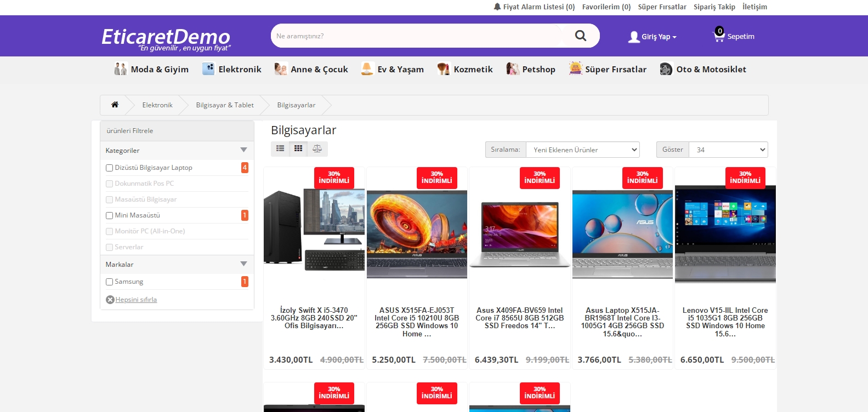Click the reset filters X icon
Image resolution: width=868 pixels, height=412 pixels.
point(110,300)
